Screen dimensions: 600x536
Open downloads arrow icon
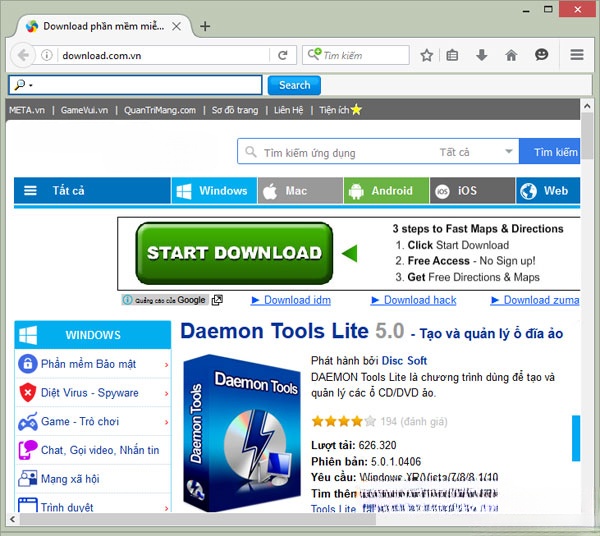(481, 55)
